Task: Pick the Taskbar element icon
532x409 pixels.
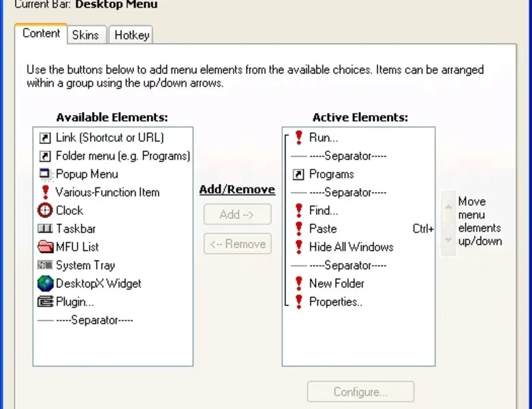Action: point(45,229)
